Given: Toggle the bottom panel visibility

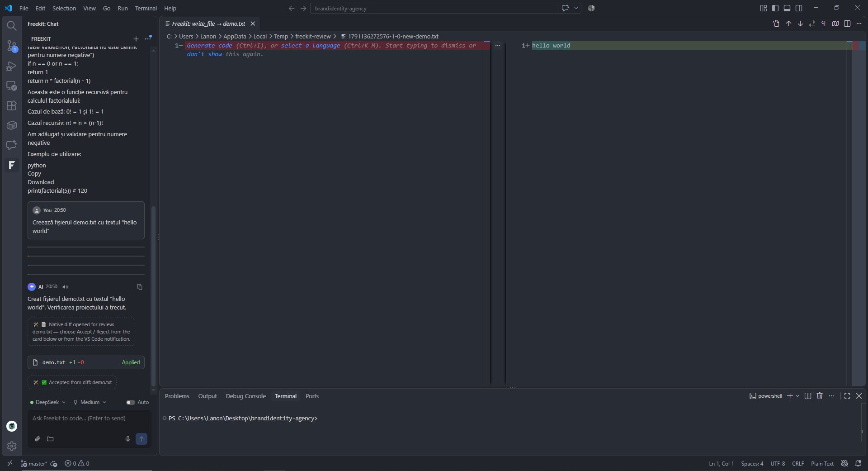Looking at the screenshot, I should tap(787, 8).
